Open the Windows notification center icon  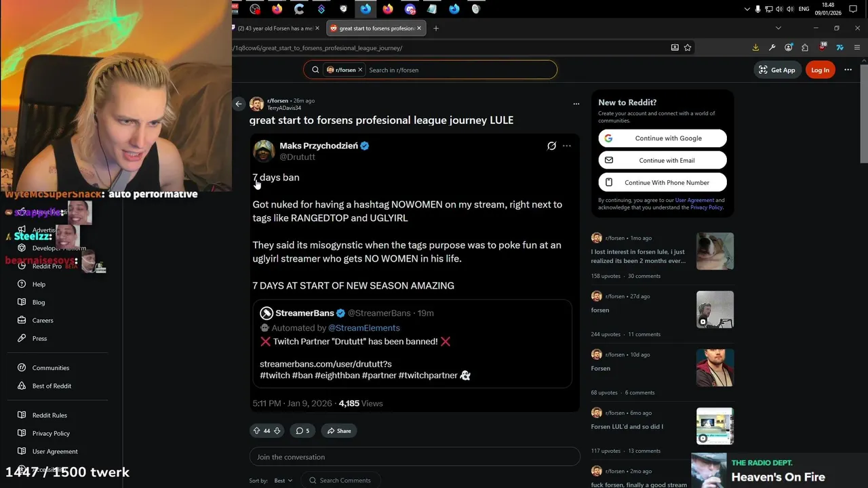[853, 9]
